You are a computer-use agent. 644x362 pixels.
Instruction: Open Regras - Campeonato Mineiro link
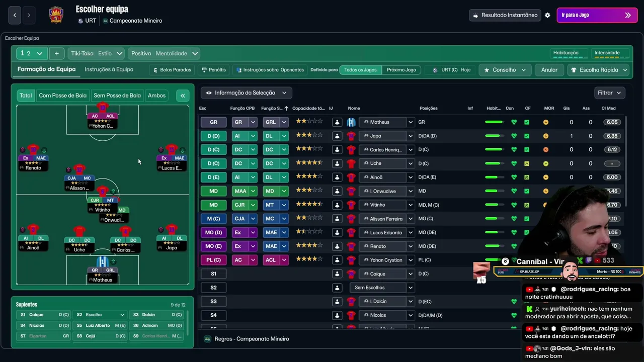(x=252, y=339)
